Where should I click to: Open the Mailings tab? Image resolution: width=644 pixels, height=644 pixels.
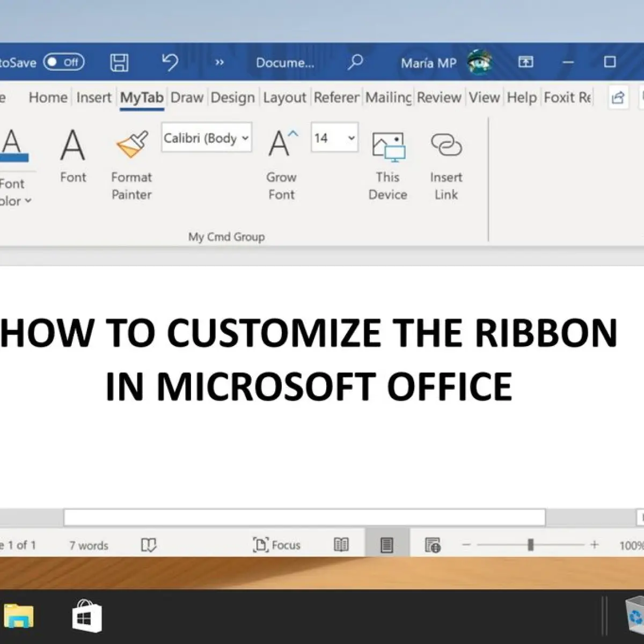pos(389,97)
